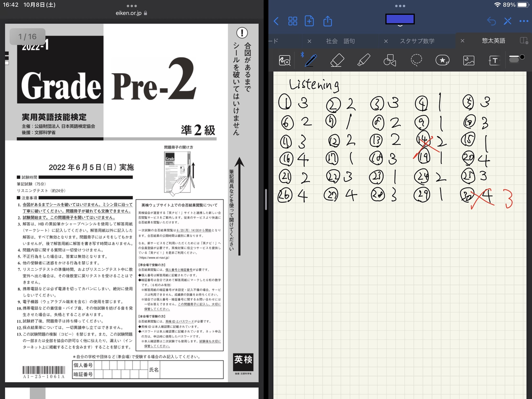Image resolution: width=532 pixels, height=399 pixels.
Task: Tap the 暗証番号 entry boxes
Action: click(x=120, y=374)
